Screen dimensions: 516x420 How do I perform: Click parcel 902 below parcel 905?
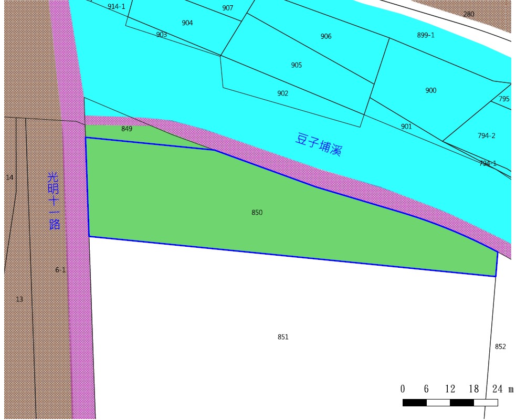[283, 93]
